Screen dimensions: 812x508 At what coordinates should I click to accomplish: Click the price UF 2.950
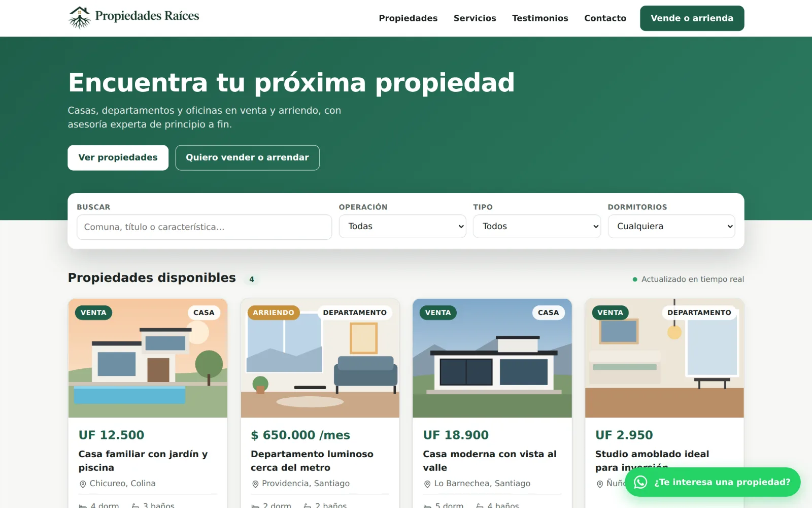(x=624, y=435)
